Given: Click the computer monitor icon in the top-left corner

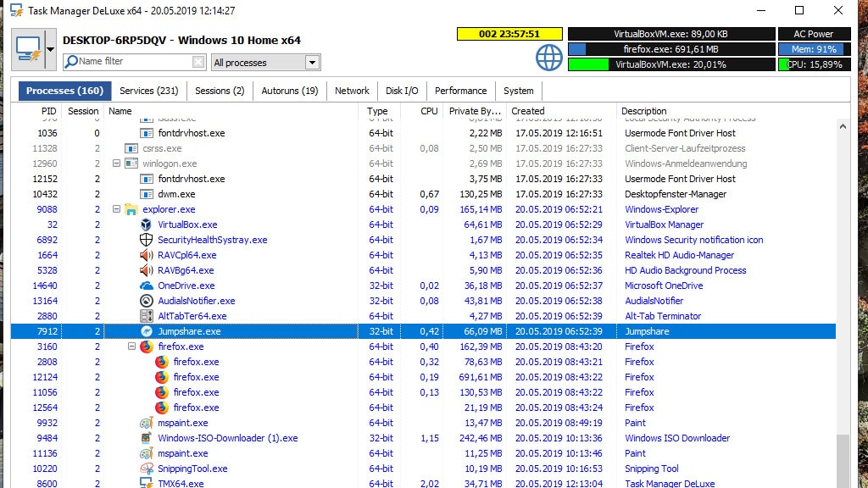Looking at the screenshot, I should pos(31,47).
